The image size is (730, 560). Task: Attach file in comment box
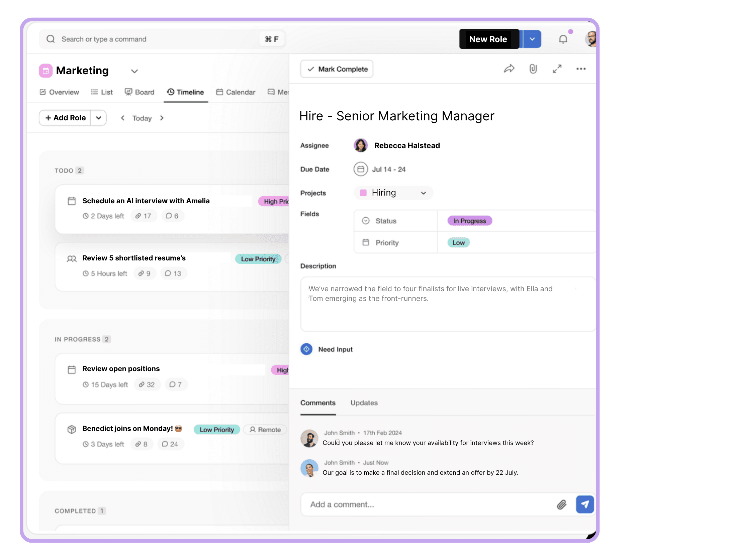coord(562,505)
